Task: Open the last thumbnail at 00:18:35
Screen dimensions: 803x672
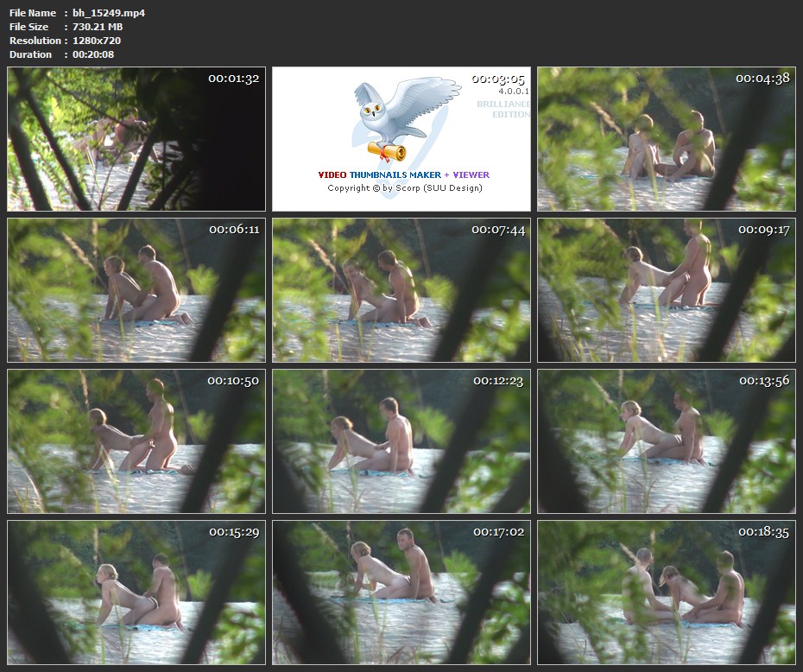Action: click(666, 593)
